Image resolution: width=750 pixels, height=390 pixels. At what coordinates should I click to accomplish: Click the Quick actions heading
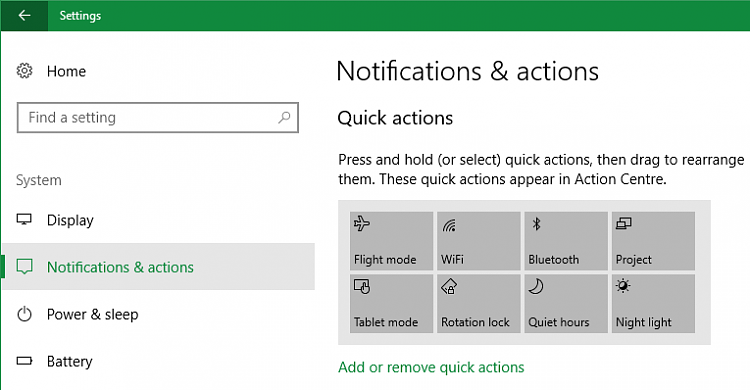pyautogui.click(x=395, y=118)
